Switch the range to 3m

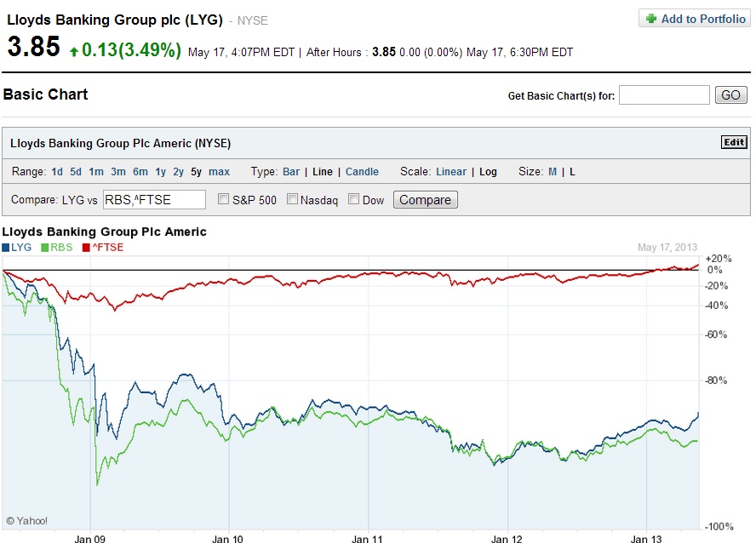pyautogui.click(x=118, y=172)
